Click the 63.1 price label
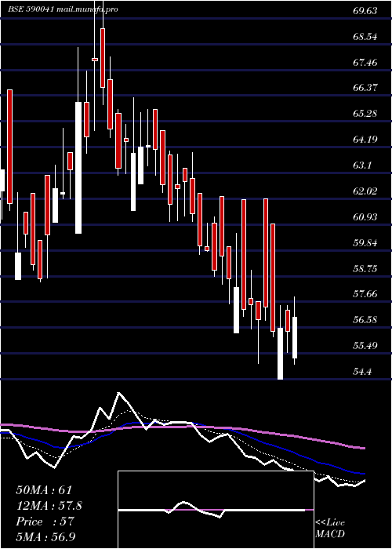The width and height of the screenshot is (392, 549). pyautogui.click(x=362, y=165)
